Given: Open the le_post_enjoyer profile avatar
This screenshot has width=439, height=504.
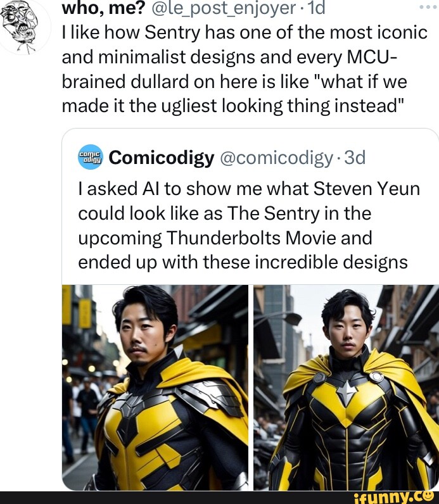Looking at the screenshot, I should coord(24,27).
